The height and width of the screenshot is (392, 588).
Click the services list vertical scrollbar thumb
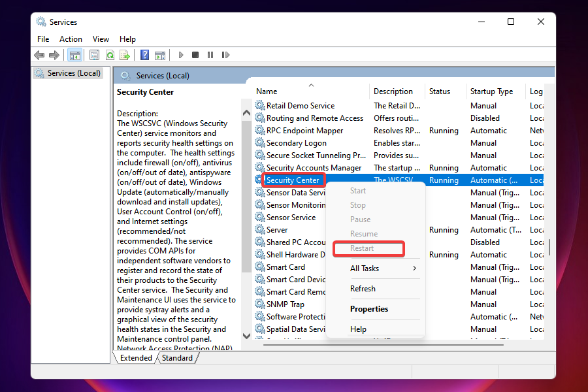pos(549,248)
